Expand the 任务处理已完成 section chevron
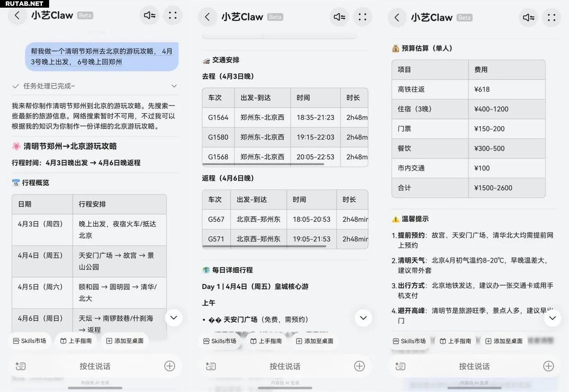569x392 pixels. coord(174,86)
